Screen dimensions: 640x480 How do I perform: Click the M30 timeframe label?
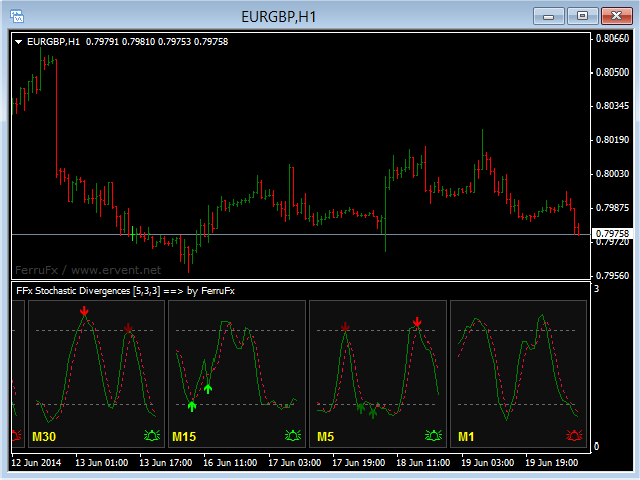(x=44, y=437)
